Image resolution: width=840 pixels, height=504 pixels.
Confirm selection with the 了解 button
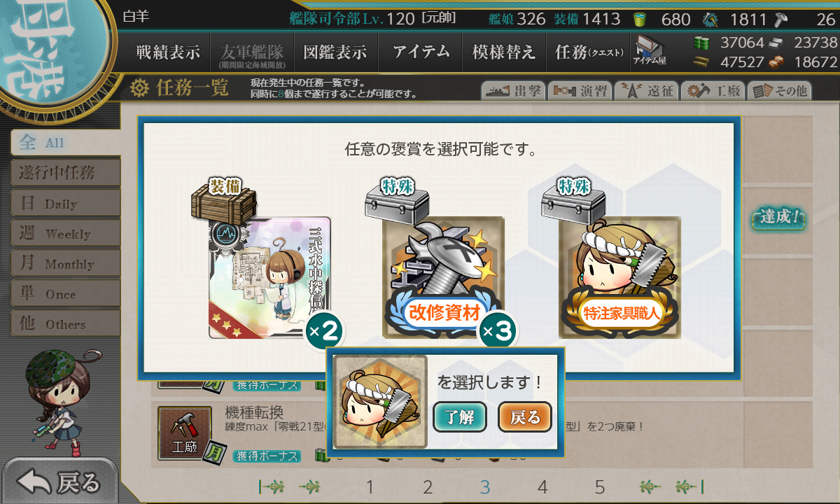(459, 418)
